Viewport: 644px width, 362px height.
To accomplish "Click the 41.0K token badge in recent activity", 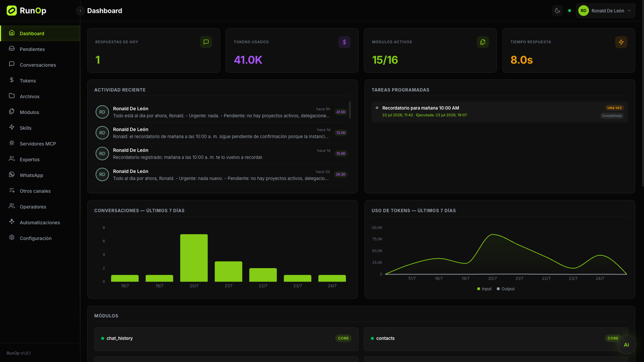I will tap(341, 112).
